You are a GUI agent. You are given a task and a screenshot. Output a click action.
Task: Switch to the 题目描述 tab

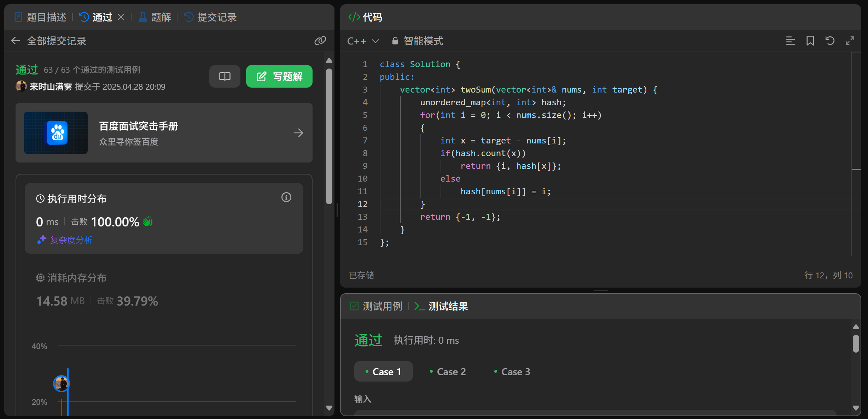[x=41, y=17]
